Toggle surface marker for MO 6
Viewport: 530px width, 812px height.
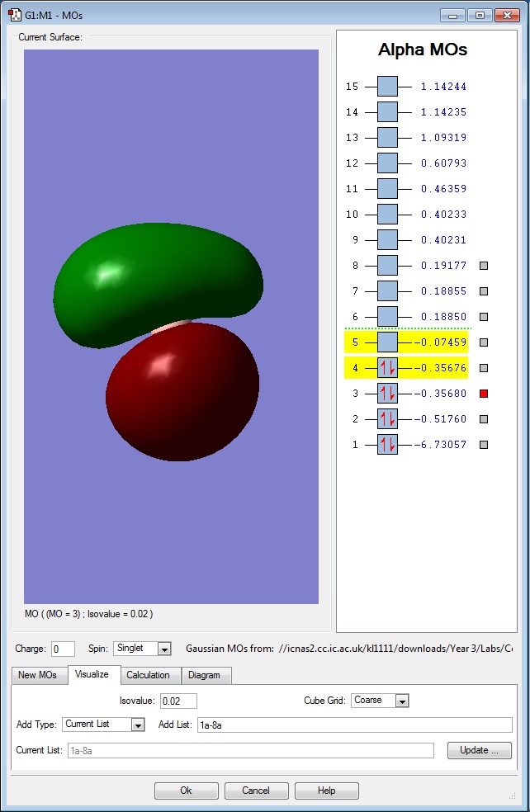(484, 317)
